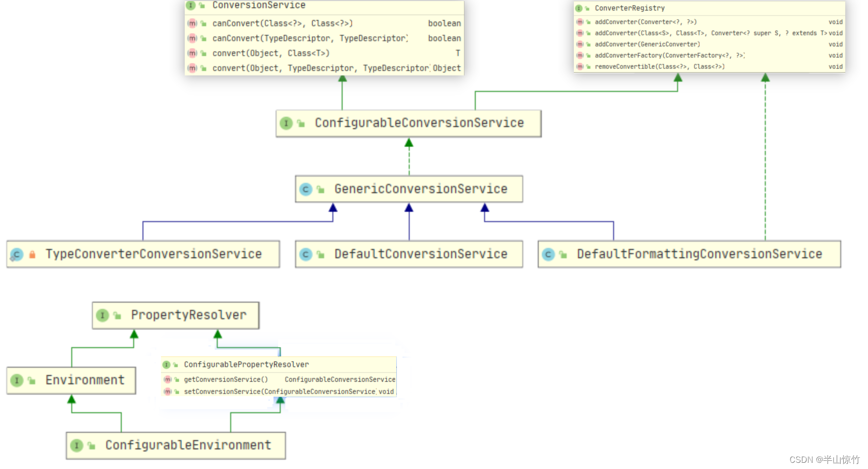868x469 pixels.
Task: Click the interface icon beside Environment
Action: pyautogui.click(x=17, y=381)
